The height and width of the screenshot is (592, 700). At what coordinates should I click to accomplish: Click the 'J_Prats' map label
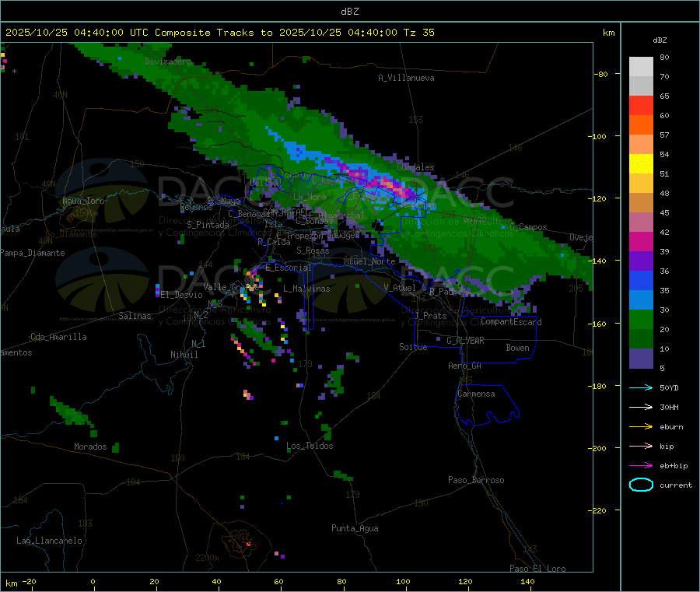pyautogui.click(x=430, y=316)
